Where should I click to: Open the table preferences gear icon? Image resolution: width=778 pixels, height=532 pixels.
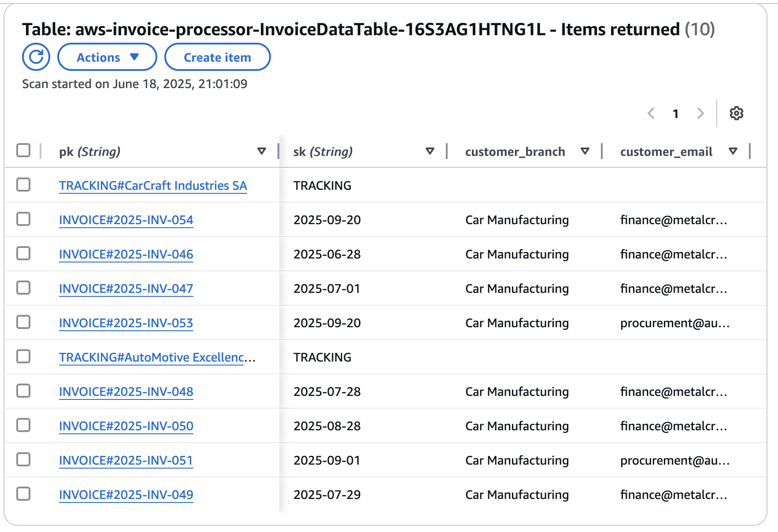736,113
